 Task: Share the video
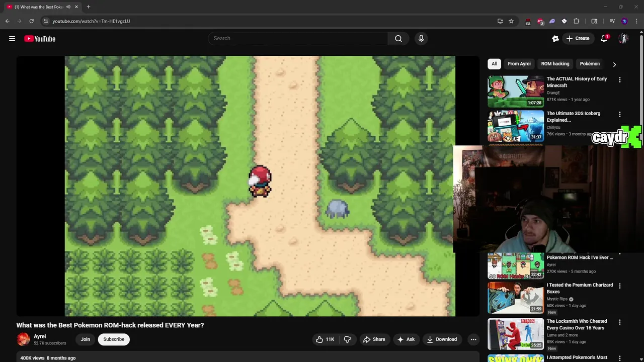[374, 339]
